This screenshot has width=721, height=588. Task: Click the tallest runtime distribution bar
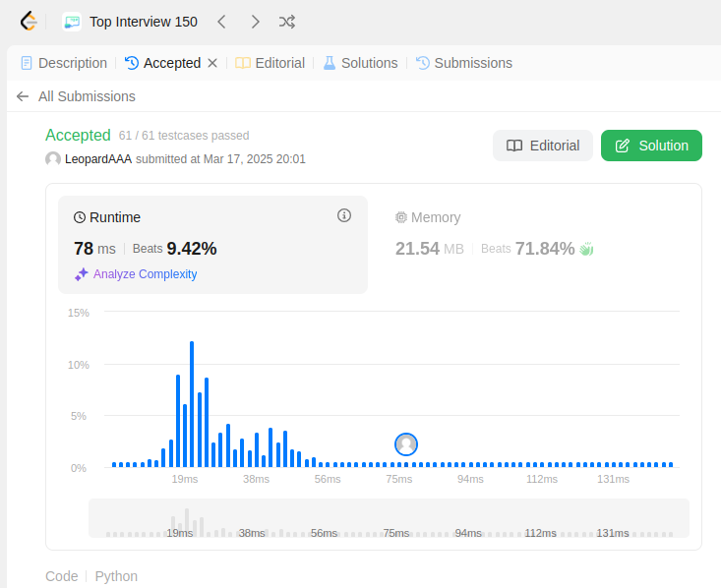click(x=192, y=404)
